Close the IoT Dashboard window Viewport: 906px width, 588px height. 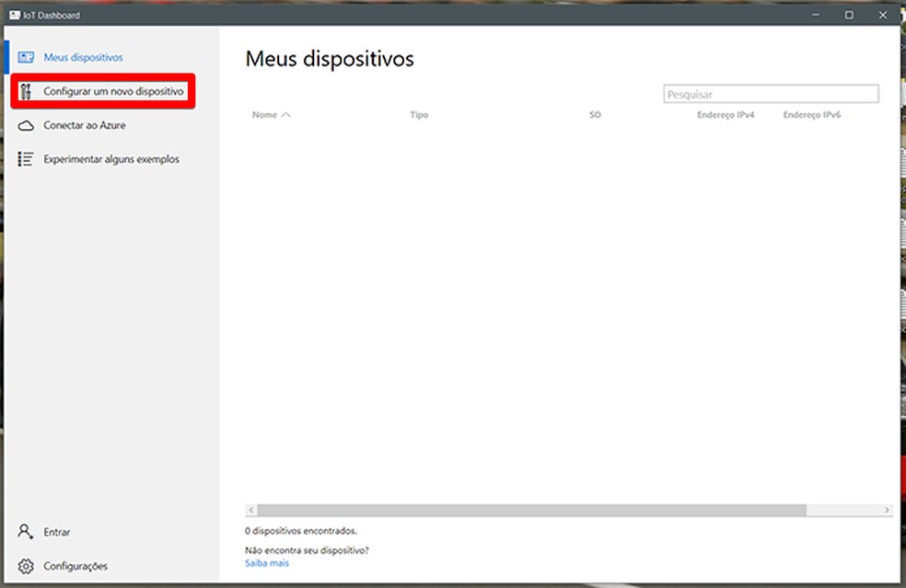882,15
